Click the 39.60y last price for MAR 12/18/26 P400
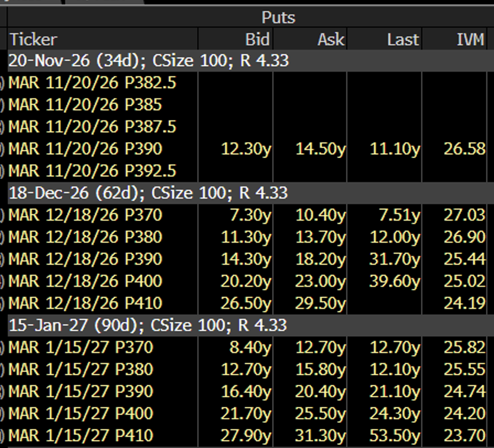The width and height of the screenshot is (494, 448). click(x=395, y=281)
